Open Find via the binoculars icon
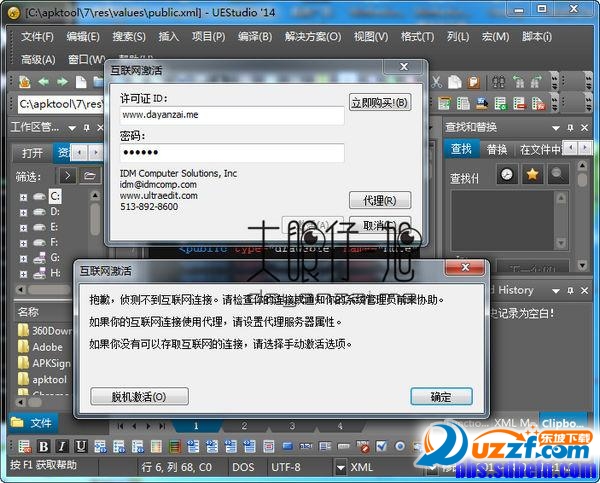This screenshot has height=483, width=600. click(x=499, y=82)
